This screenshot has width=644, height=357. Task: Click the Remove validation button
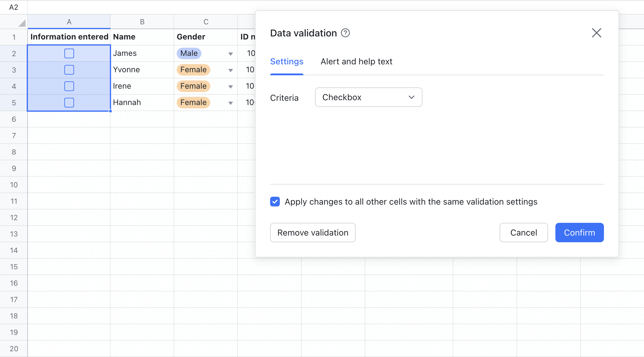click(313, 233)
